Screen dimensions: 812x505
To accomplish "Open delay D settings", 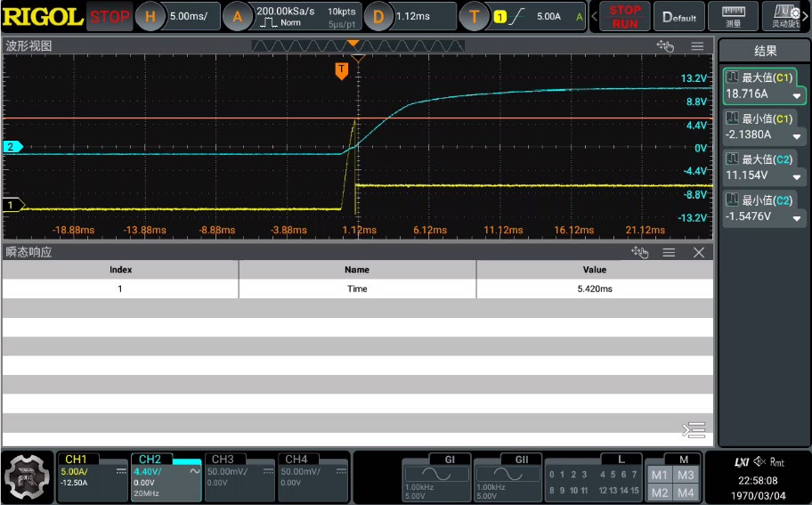I will coord(378,17).
